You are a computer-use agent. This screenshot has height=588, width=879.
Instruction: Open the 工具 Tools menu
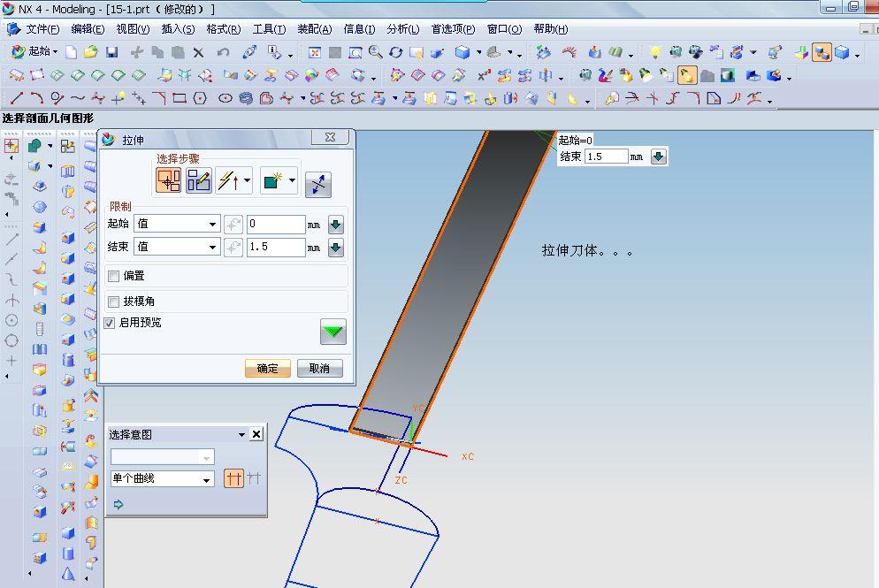coord(269,29)
